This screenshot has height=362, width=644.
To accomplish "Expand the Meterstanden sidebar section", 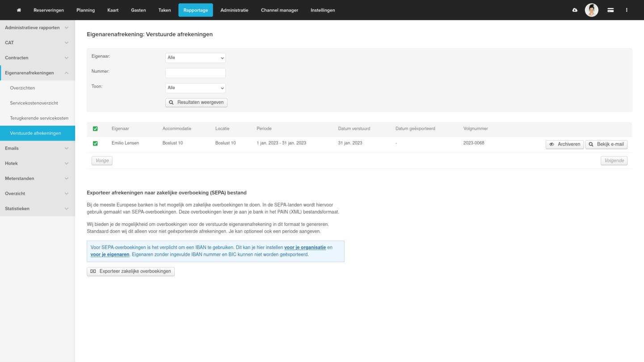I will pyautogui.click(x=37, y=179).
